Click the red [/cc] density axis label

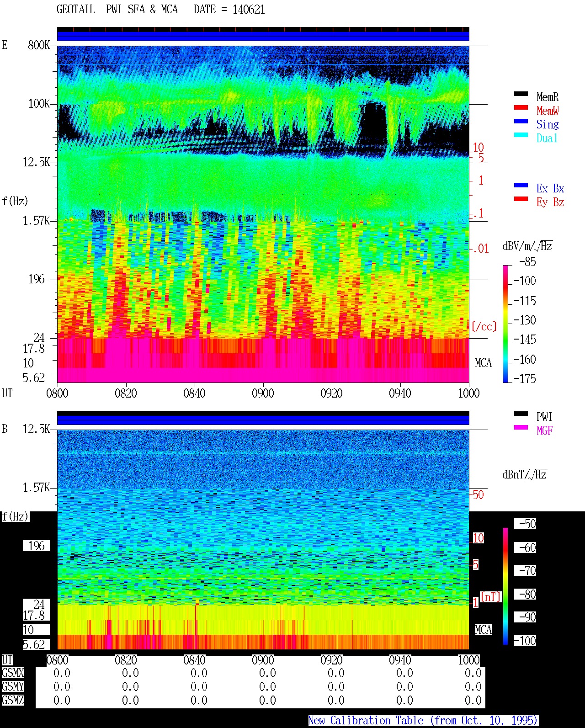click(484, 326)
